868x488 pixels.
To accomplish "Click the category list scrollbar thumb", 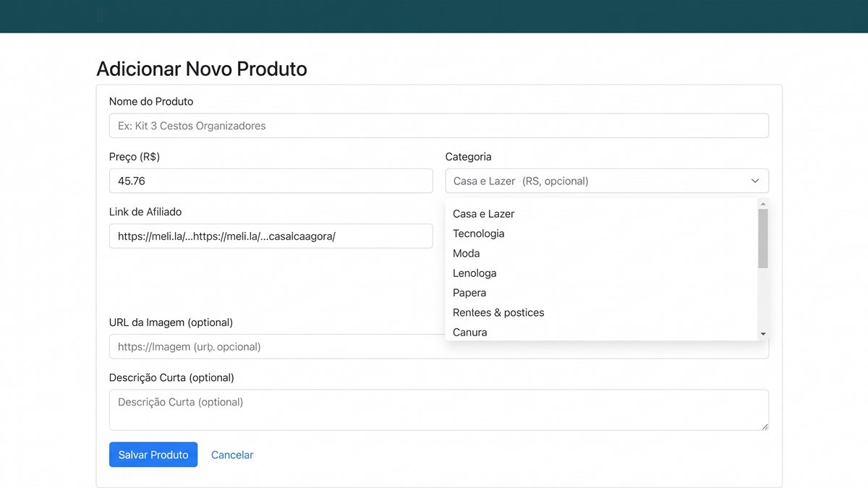I will click(762, 239).
